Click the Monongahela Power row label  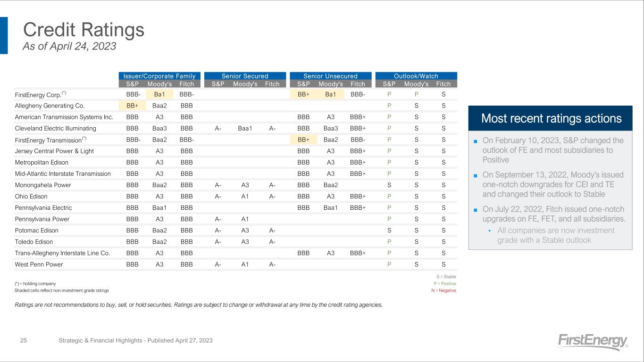[x=43, y=185]
